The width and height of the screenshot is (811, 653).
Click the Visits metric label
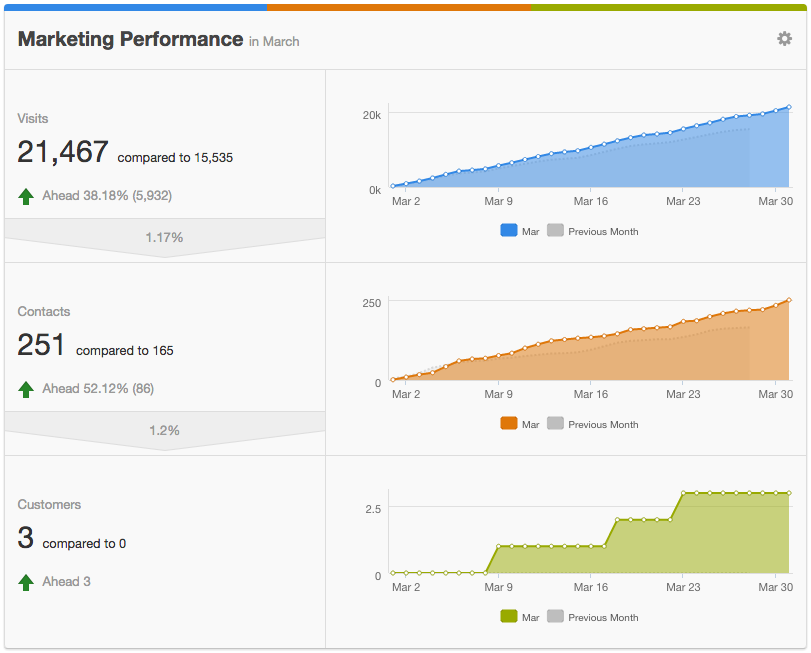coord(33,118)
